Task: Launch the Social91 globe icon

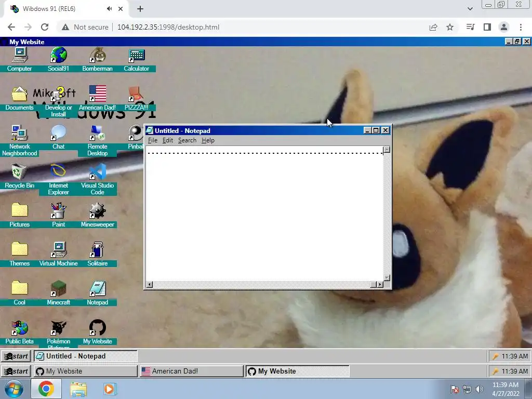Action: [58, 59]
